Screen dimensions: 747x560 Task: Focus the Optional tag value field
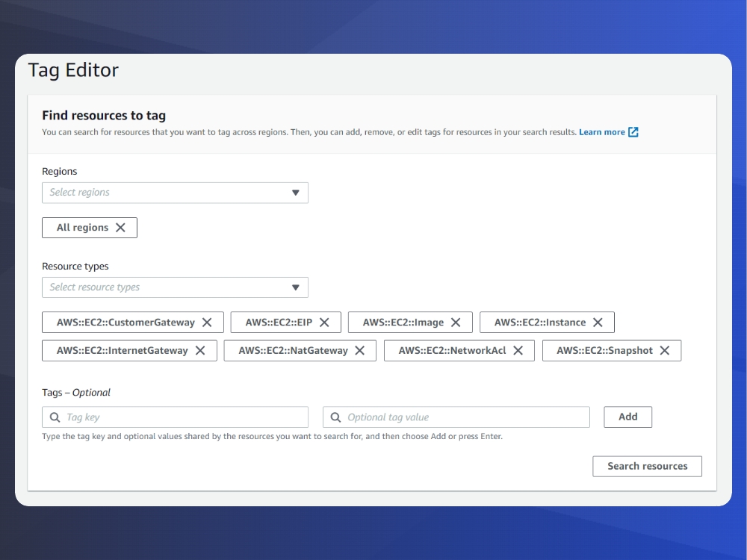pyautogui.click(x=456, y=417)
